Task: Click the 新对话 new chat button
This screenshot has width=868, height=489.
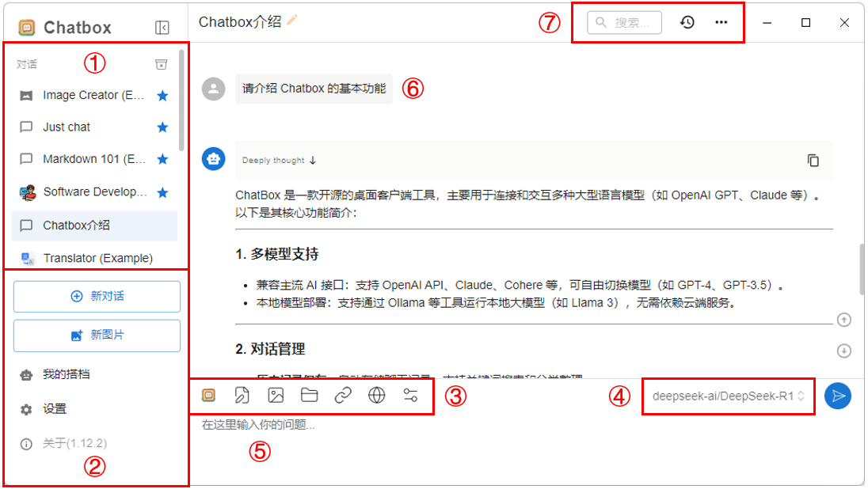Action: point(97,297)
